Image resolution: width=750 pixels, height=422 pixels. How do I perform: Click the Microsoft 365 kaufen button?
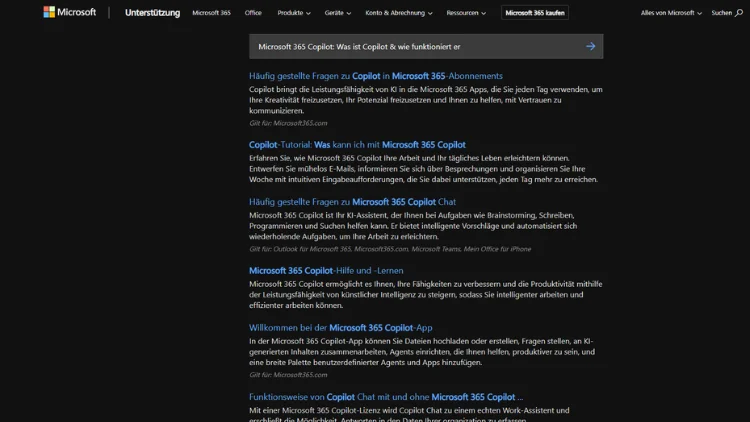(535, 13)
